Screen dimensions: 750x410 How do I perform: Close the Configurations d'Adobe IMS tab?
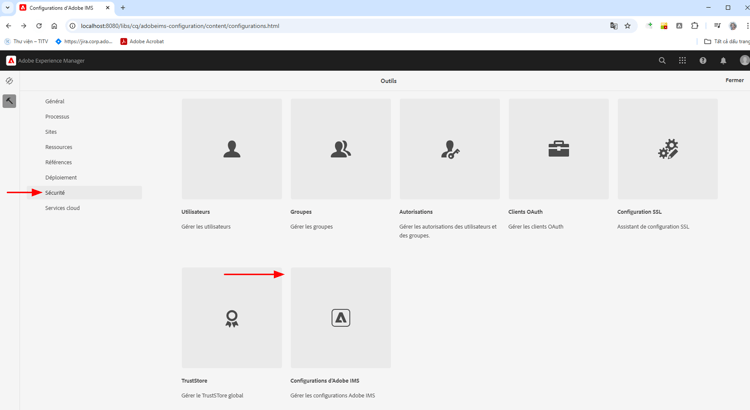(x=108, y=8)
